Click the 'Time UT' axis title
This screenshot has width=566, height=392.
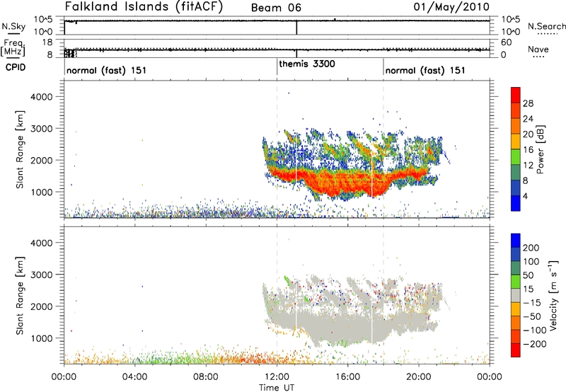[x=277, y=387]
